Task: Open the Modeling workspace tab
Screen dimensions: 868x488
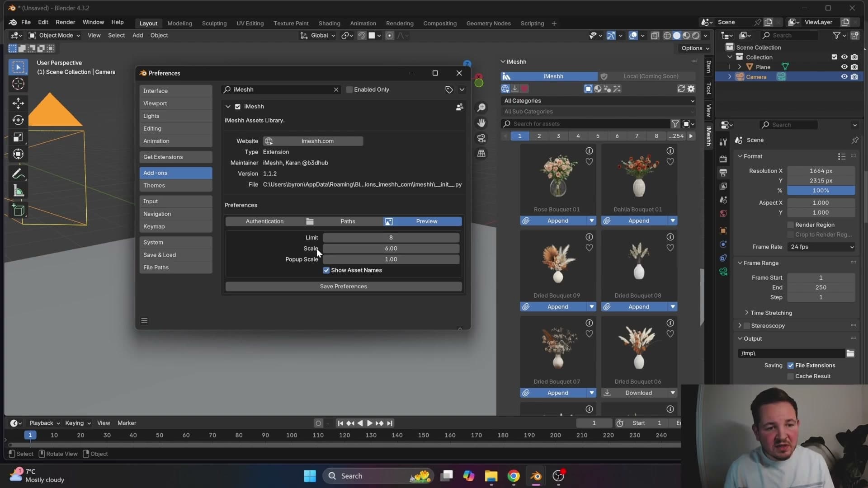Action: point(179,23)
